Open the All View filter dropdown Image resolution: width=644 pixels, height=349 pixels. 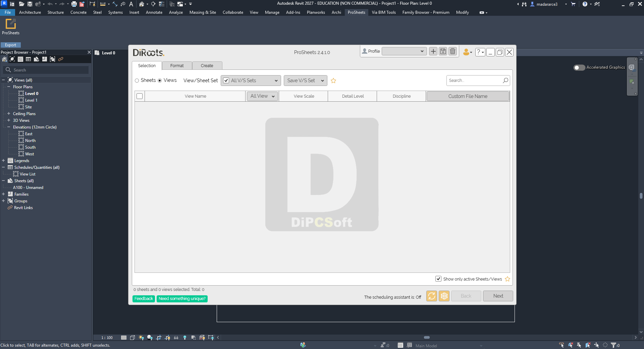(x=263, y=96)
